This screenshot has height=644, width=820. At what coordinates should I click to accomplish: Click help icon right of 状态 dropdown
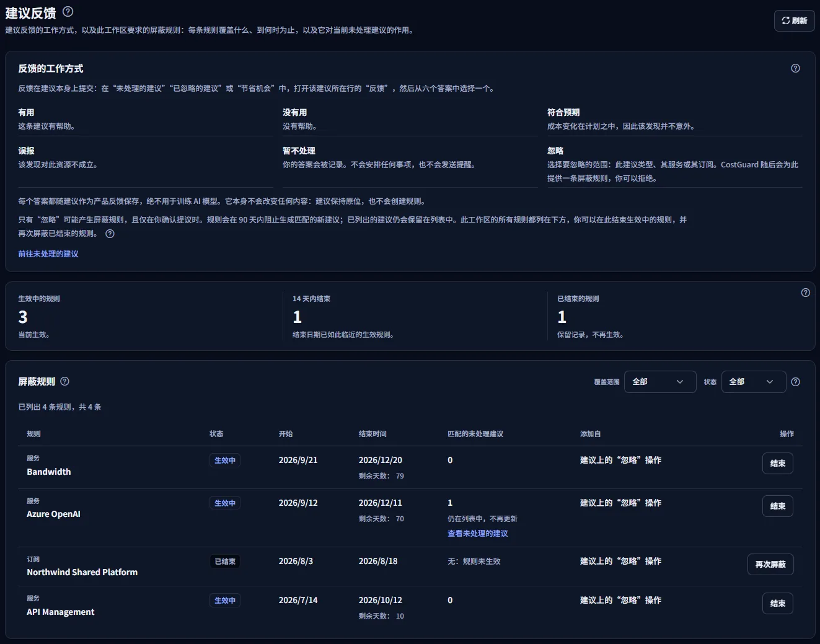click(x=795, y=382)
